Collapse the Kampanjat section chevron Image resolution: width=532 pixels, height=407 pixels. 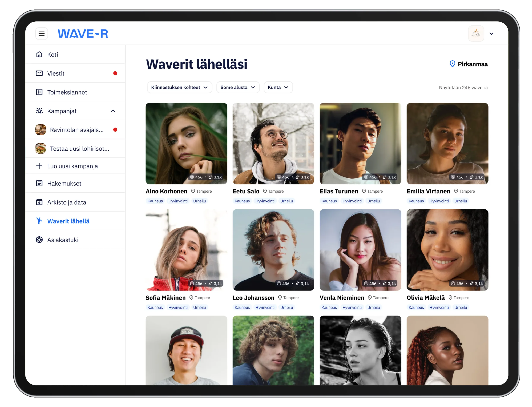113,111
